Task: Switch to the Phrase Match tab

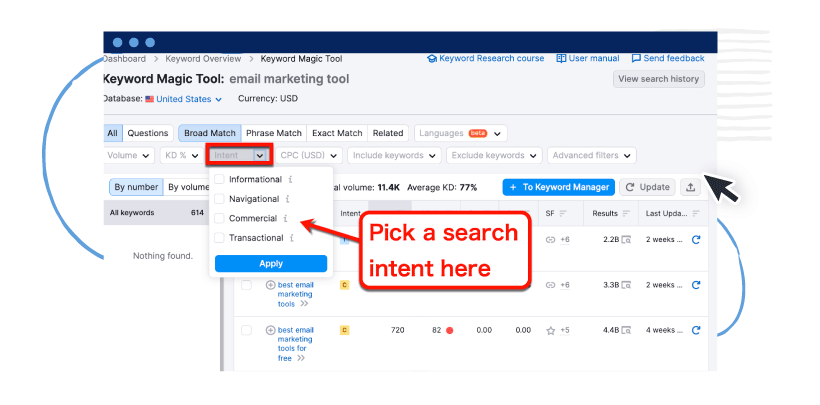Action: [274, 133]
